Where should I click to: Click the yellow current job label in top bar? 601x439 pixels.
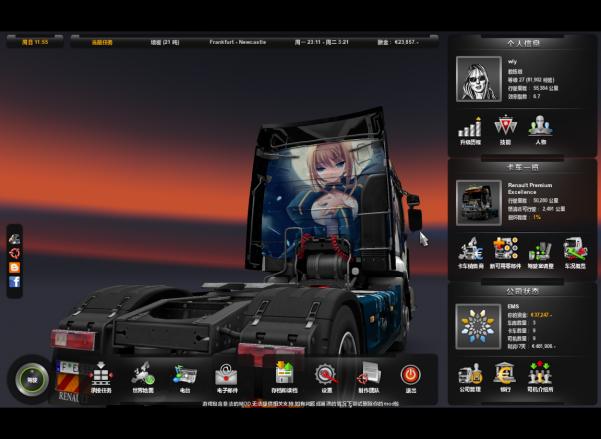[x=102, y=43]
